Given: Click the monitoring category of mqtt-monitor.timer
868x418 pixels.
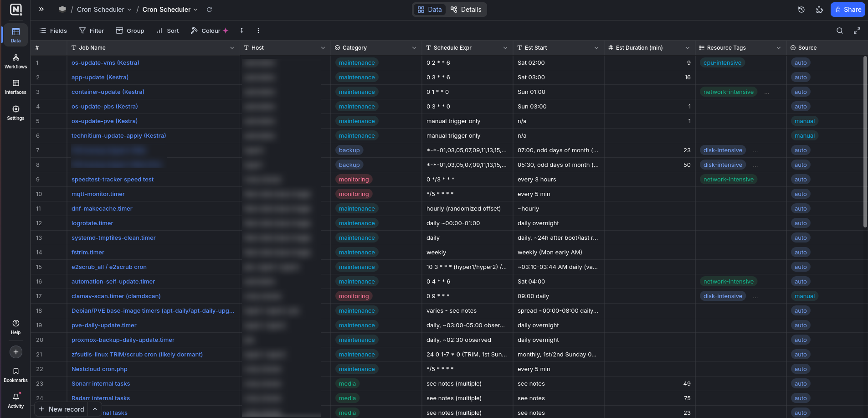Looking at the screenshot, I should pos(354,194).
